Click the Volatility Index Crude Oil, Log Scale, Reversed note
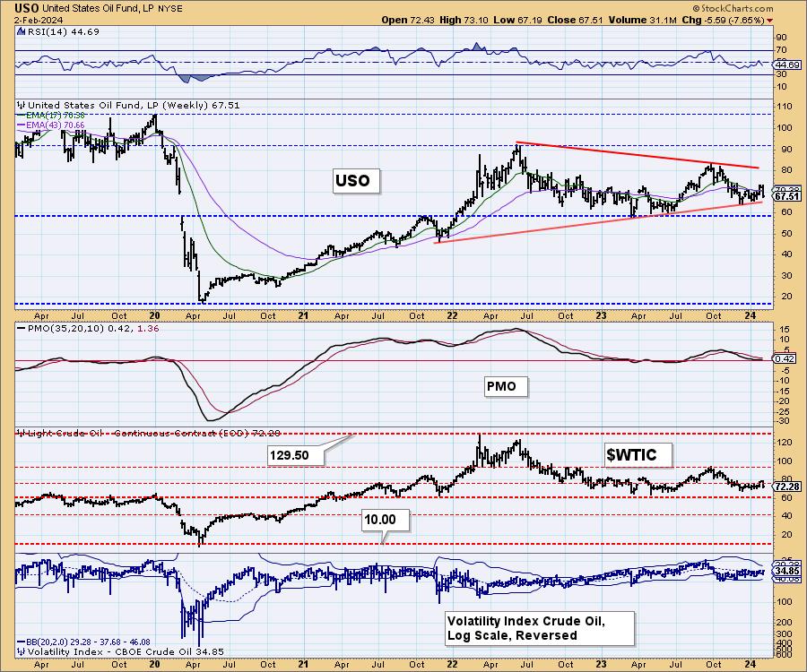The width and height of the screenshot is (807, 672). 540,628
